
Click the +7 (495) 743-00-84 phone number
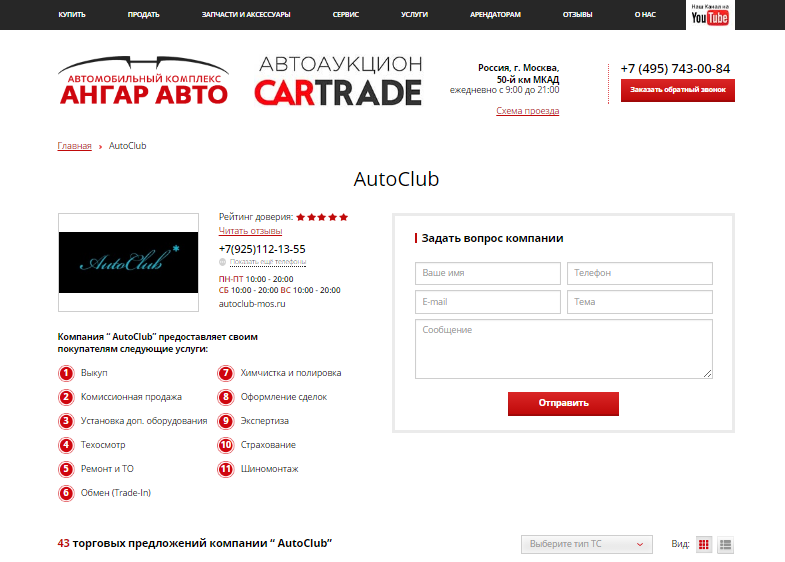point(675,69)
